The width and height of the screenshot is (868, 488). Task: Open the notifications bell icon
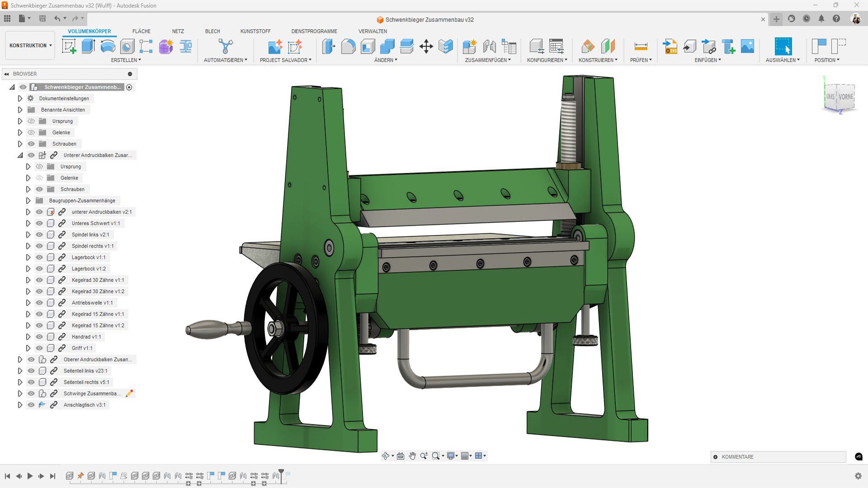pyautogui.click(x=821, y=19)
